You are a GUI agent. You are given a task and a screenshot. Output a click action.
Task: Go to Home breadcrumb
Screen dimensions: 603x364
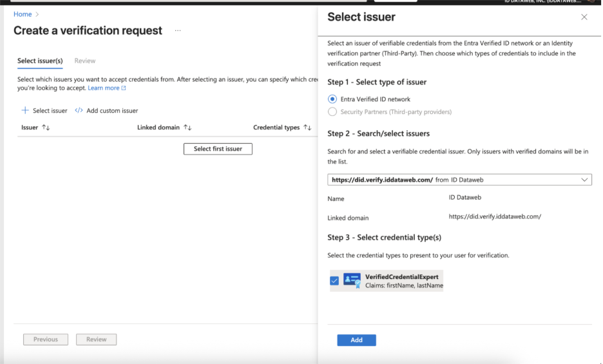pos(23,14)
